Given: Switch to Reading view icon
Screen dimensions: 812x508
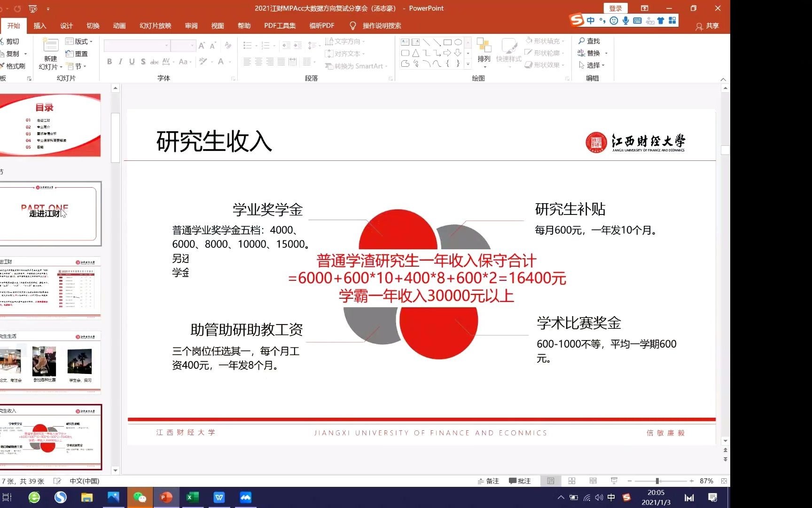Looking at the screenshot, I should click(x=593, y=481).
